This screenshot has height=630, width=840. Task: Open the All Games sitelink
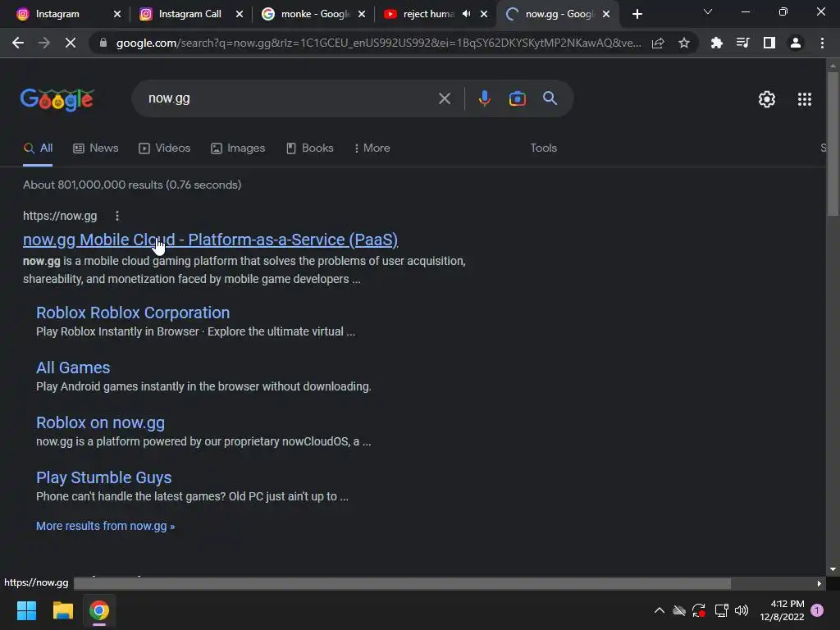click(73, 367)
